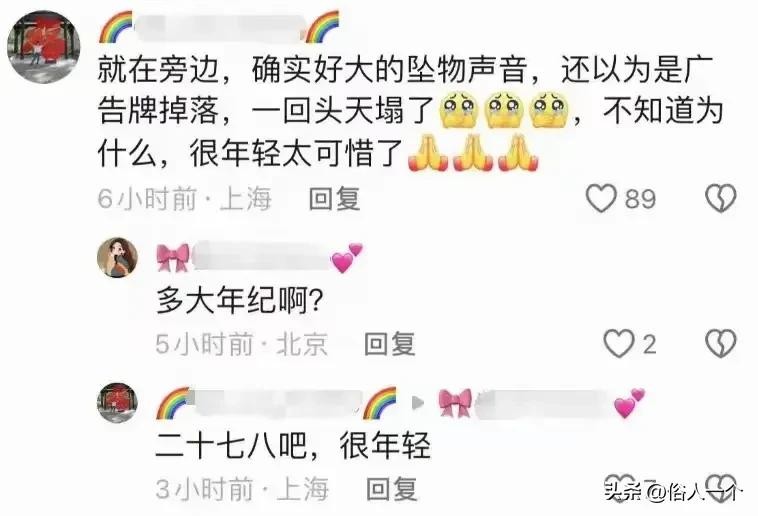Dislike the Beijing reply with broken heart

tap(720, 344)
